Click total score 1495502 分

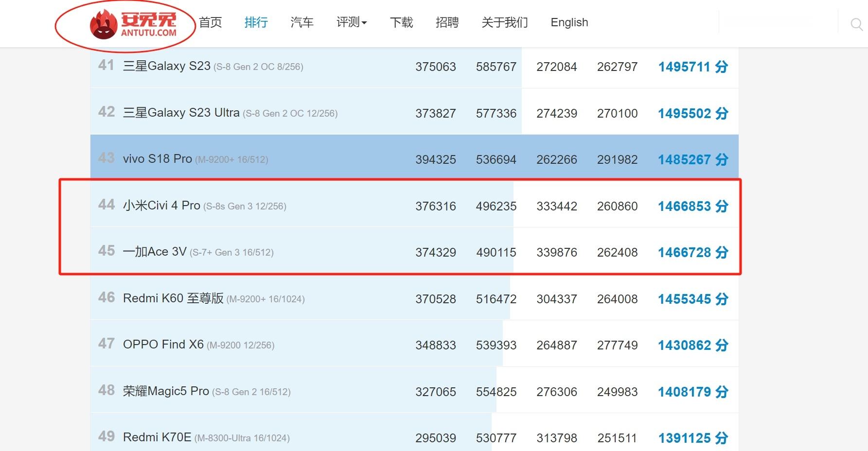pyautogui.click(x=693, y=113)
